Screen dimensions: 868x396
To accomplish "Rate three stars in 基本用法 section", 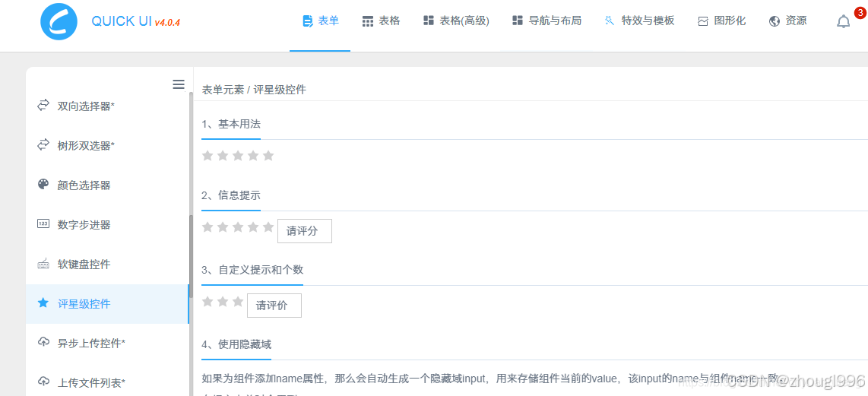I will 238,156.
